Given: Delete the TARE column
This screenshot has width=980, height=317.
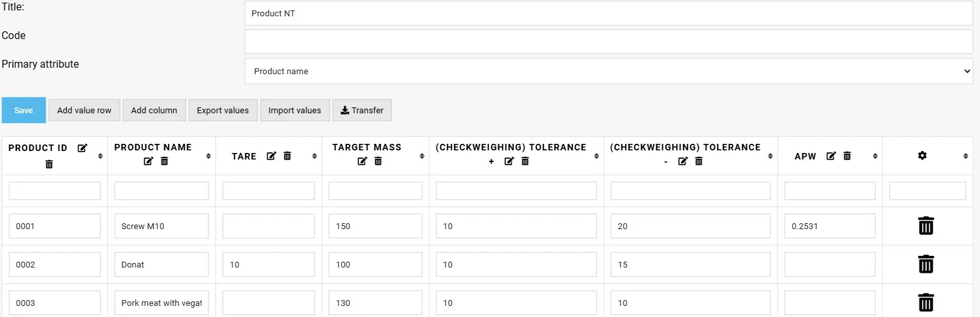Looking at the screenshot, I should tap(287, 156).
